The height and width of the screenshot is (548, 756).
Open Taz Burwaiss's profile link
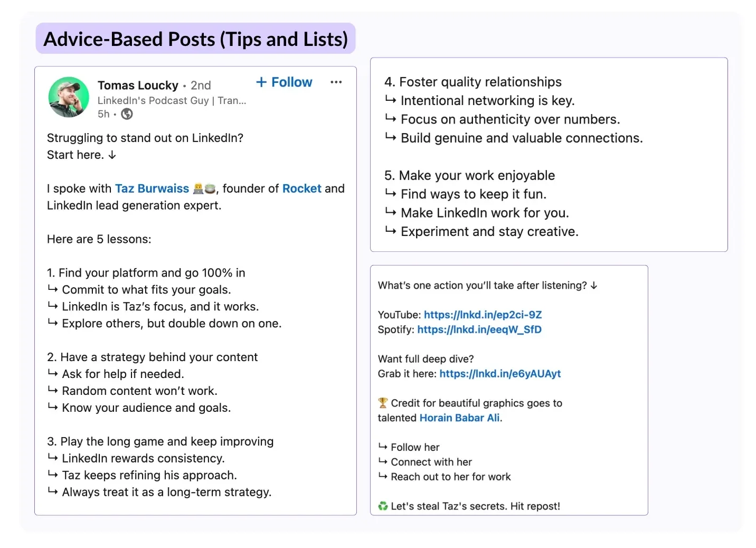pyautogui.click(x=152, y=188)
